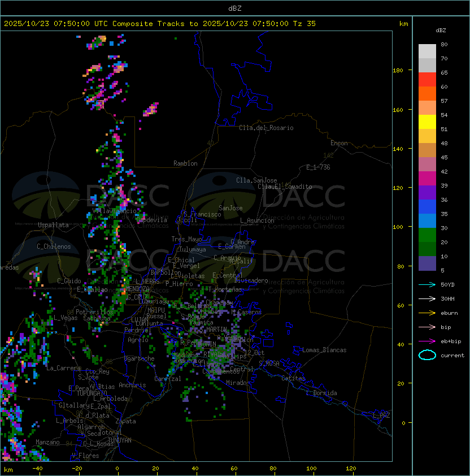Click the white 30HM arrow legend icon
Viewport: 470px width, 476px height.
427,299
